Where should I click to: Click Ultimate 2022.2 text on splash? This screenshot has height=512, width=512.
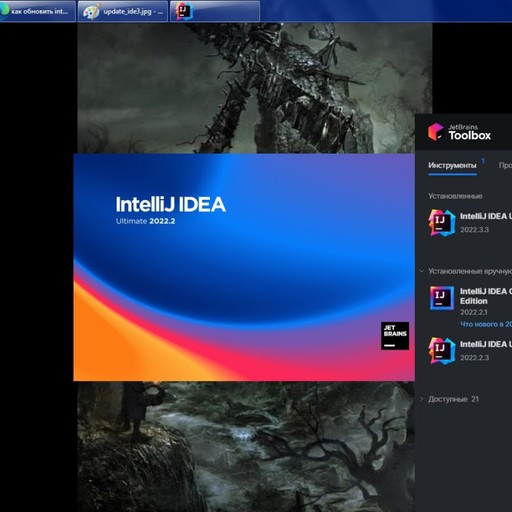click(145, 221)
